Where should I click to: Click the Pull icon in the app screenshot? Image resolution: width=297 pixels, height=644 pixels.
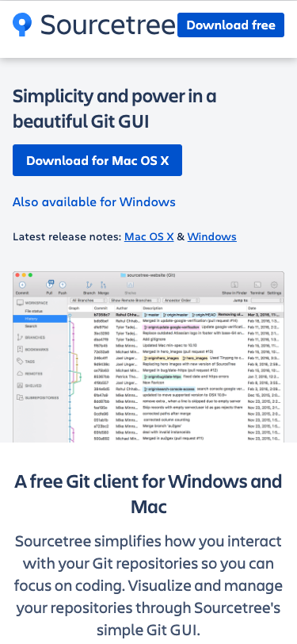[50, 285]
